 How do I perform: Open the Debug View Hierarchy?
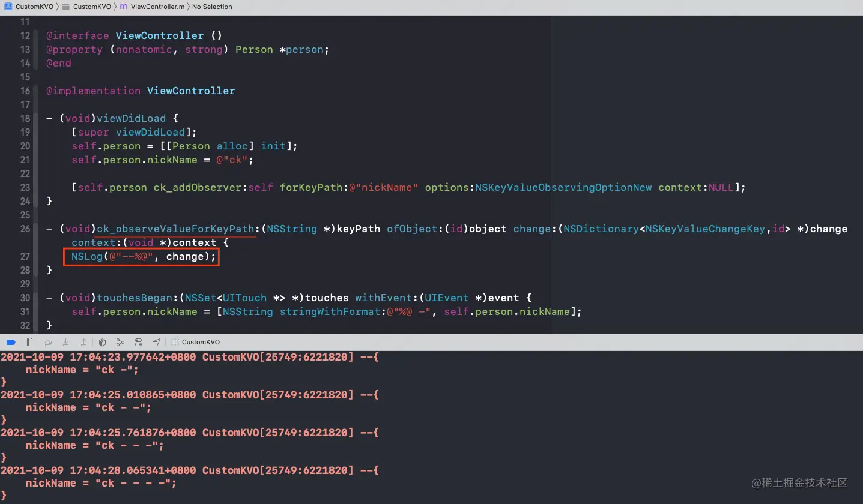coord(102,342)
